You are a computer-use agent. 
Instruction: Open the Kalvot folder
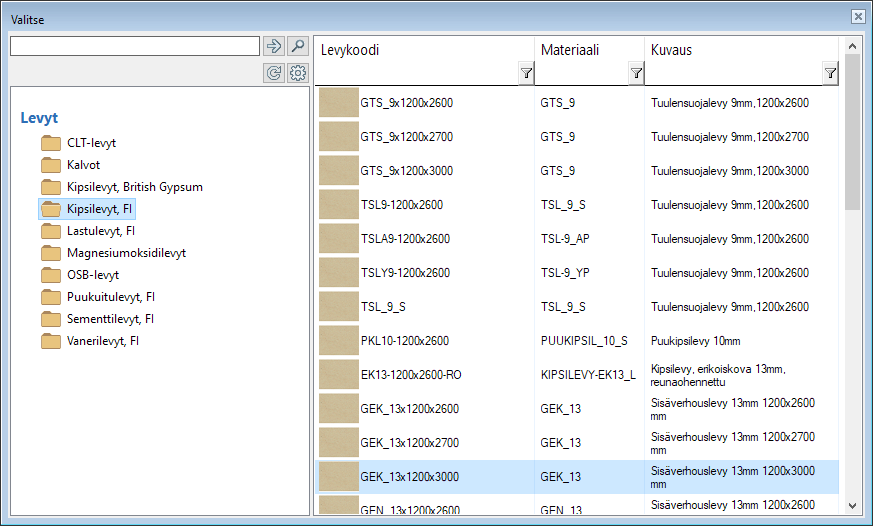click(83, 165)
